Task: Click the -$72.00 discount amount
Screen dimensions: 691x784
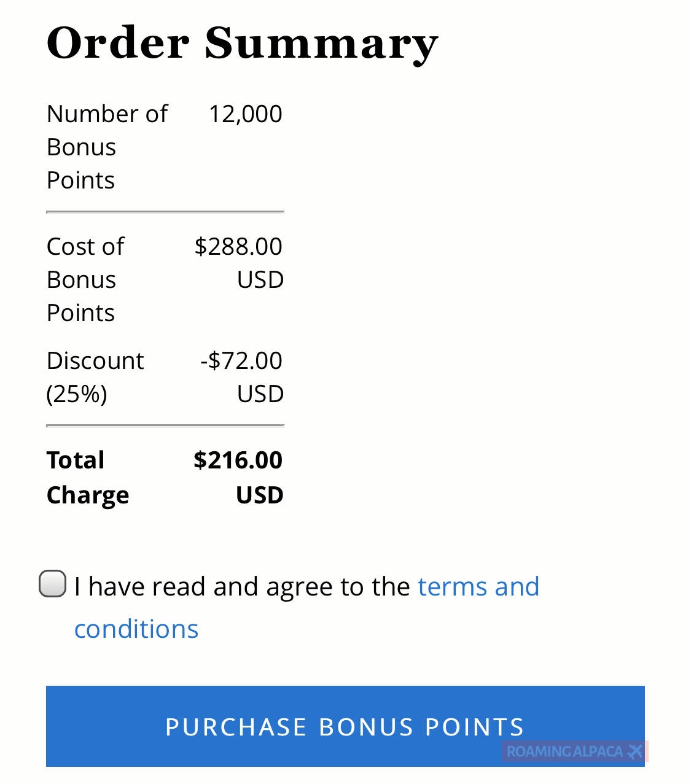Action: (241, 360)
